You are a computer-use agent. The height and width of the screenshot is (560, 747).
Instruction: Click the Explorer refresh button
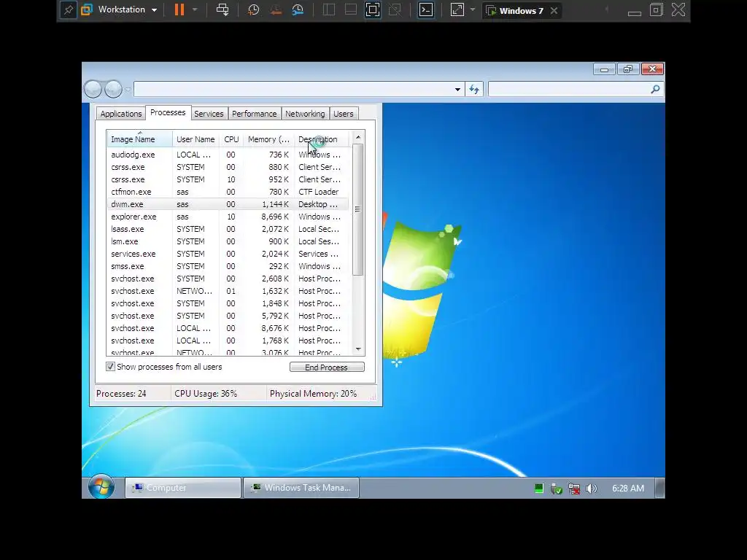click(474, 89)
